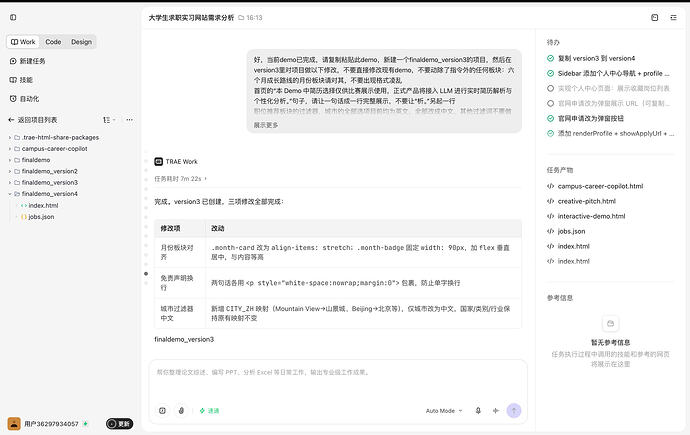Screen dimensions: 690x435
Task: Click the 修改项 table header
Action: pyautogui.click(x=170, y=228)
